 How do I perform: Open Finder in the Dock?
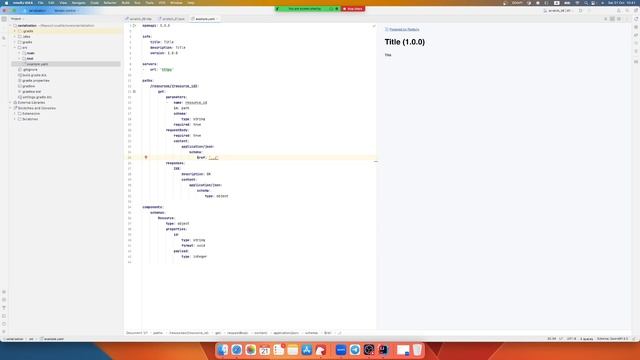(222, 350)
